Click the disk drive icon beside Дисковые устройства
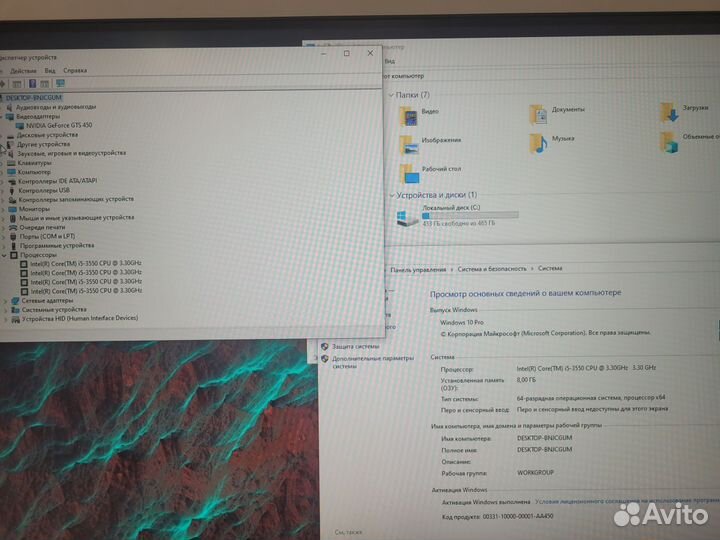Viewport: 720px width, 540px height. tap(11, 135)
